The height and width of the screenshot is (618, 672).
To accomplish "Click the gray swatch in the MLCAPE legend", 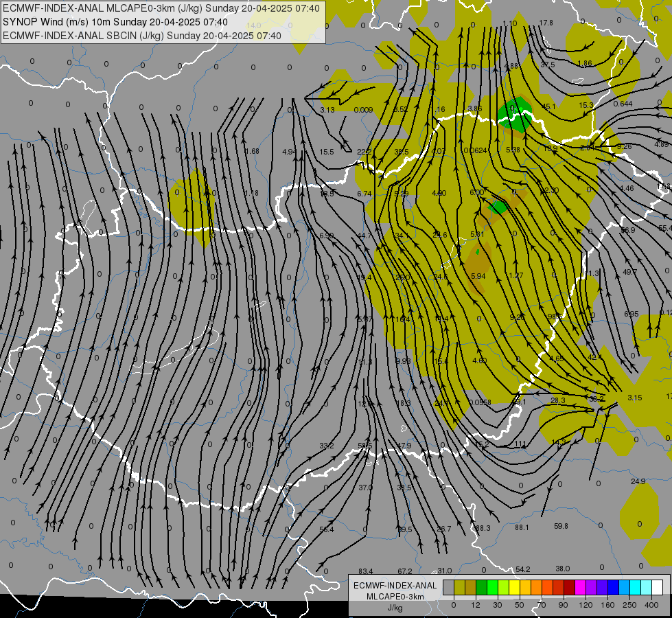I will tap(448, 587).
